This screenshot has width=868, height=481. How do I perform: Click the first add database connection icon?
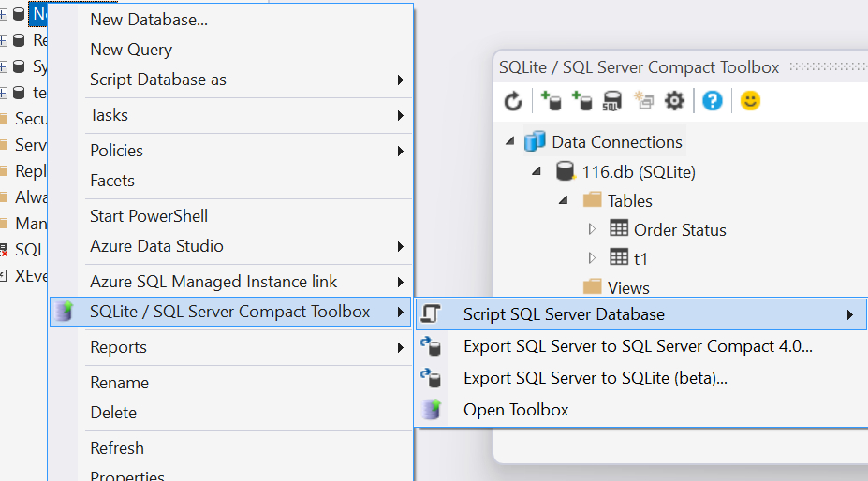(x=551, y=101)
